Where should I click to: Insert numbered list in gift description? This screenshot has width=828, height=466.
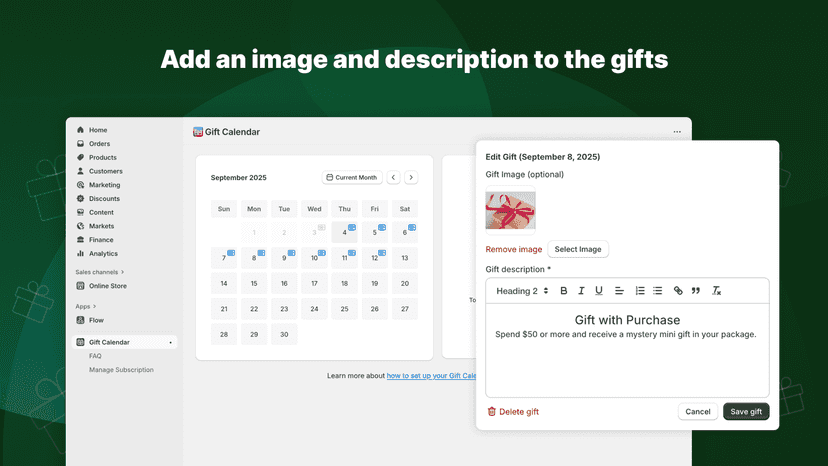click(639, 291)
